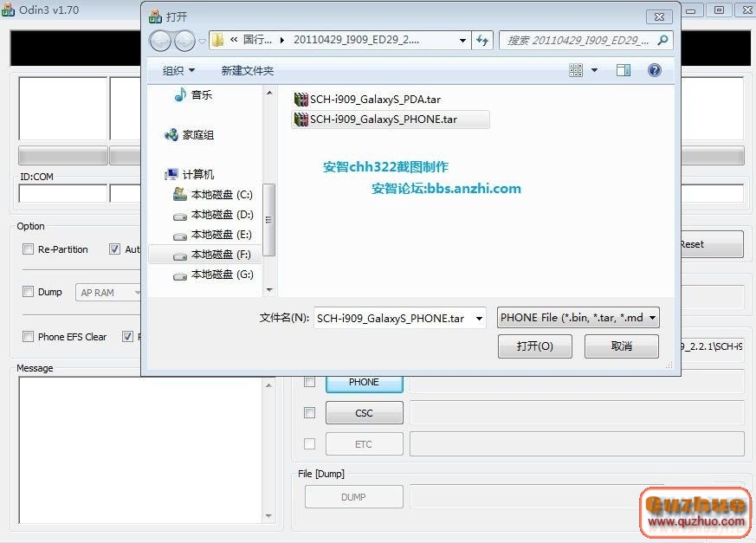
Task: Click the navigation pane scrollbar thumb
Action: (269, 220)
